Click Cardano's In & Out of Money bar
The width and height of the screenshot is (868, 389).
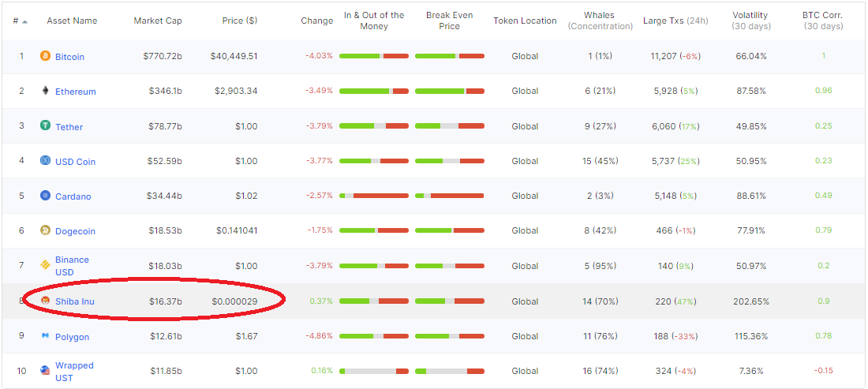(x=374, y=196)
